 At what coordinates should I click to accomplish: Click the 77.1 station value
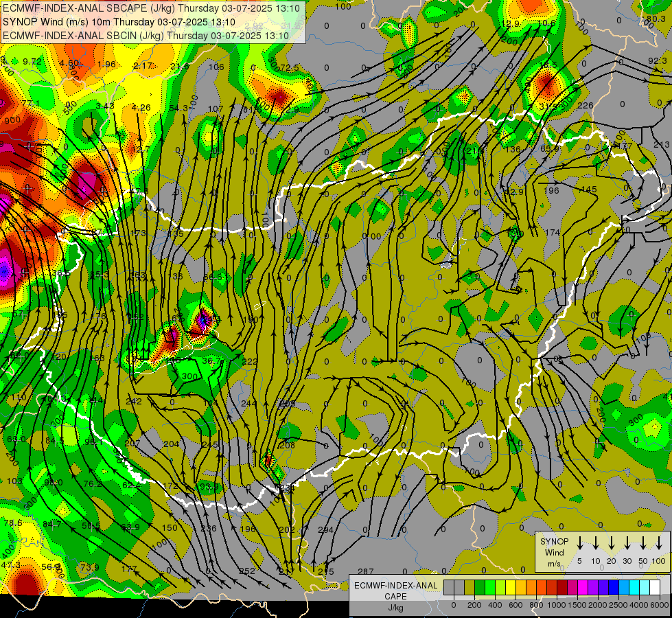31,104
